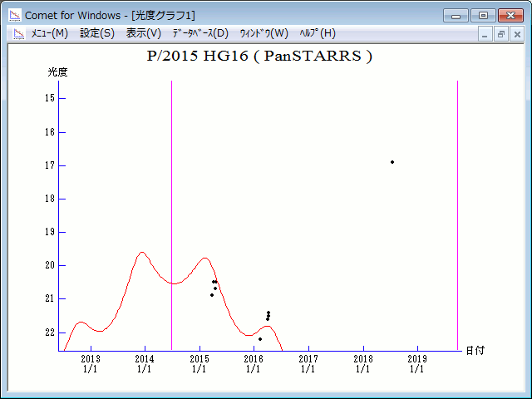Open the 設定(S) settings menu
The height and width of the screenshot is (399, 532).
pyautogui.click(x=97, y=33)
